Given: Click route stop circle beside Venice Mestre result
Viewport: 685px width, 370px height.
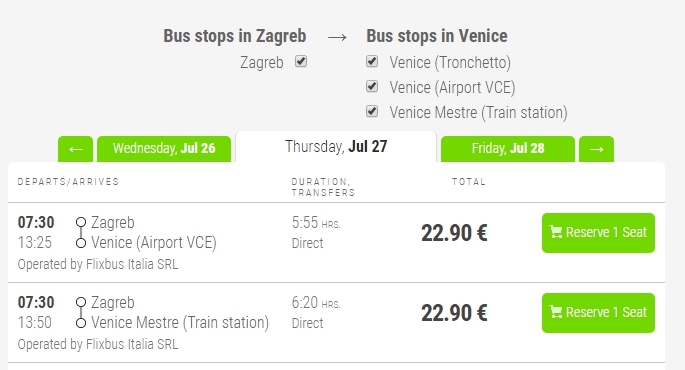Looking at the screenshot, I should click(81, 323).
